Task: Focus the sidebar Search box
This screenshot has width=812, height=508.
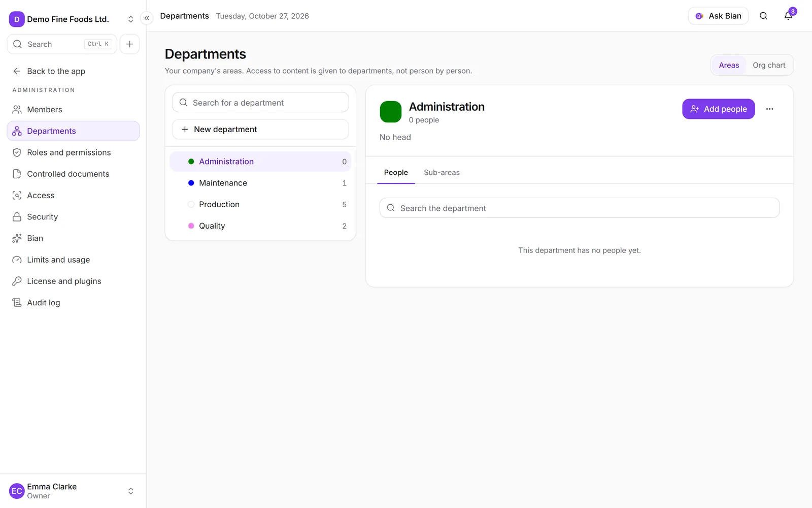Action: pos(62,44)
